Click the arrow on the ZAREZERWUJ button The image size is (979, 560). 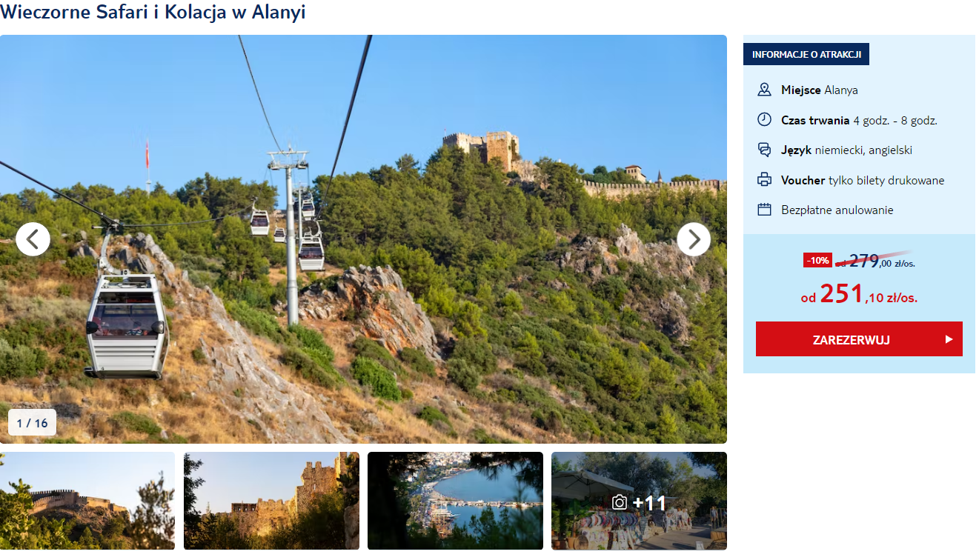[949, 339]
